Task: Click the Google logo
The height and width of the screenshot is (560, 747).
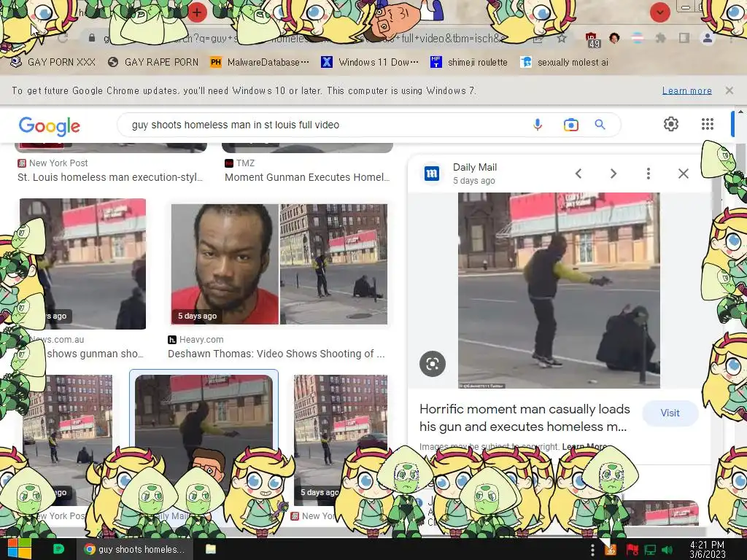Action: point(49,125)
